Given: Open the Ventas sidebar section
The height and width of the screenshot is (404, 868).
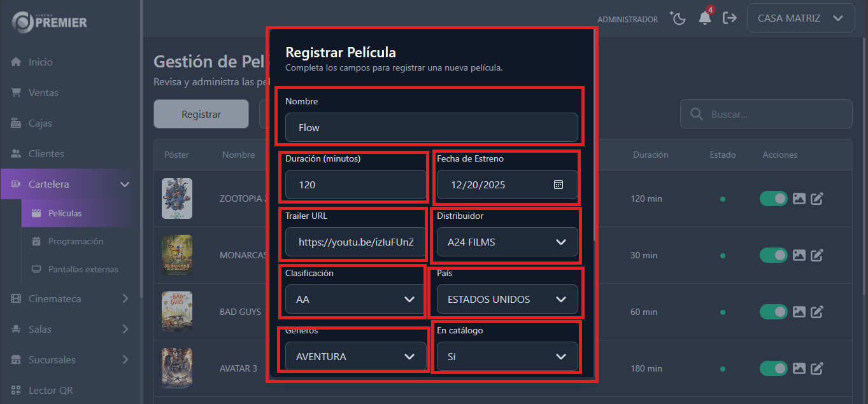Looking at the screenshot, I should point(43,92).
